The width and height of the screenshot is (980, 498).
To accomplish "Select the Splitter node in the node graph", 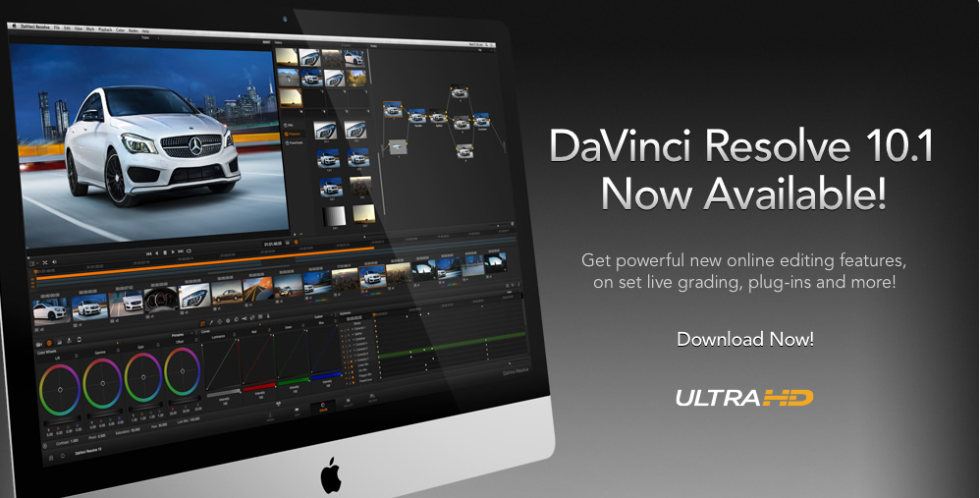I will point(438,117).
